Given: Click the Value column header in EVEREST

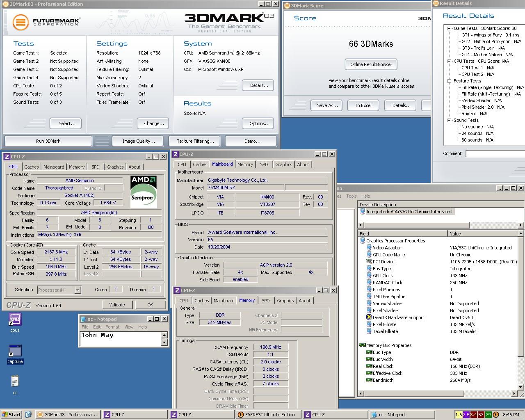Looking at the screenshot, I should click(x=482, y=233).
